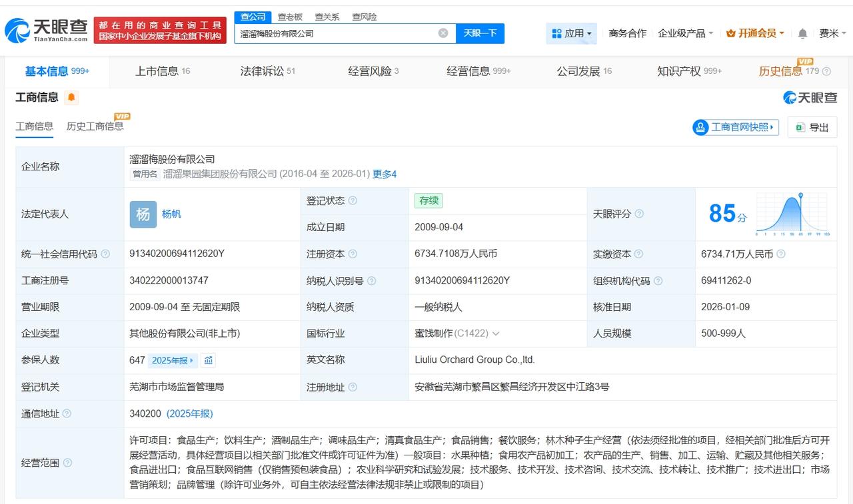Open the 经营风险 tab
853x504 pixels.
point(373,71)
